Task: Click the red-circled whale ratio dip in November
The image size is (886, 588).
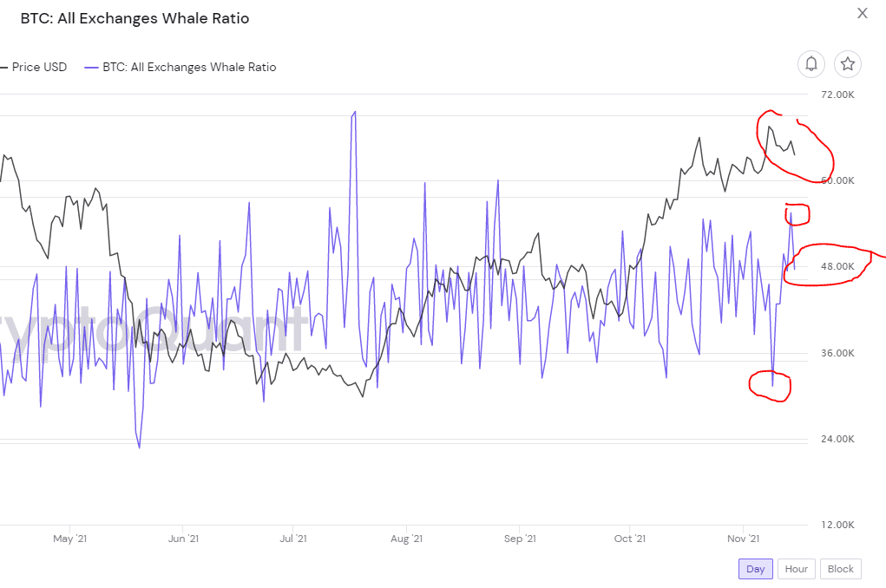Action: [771, 385]
